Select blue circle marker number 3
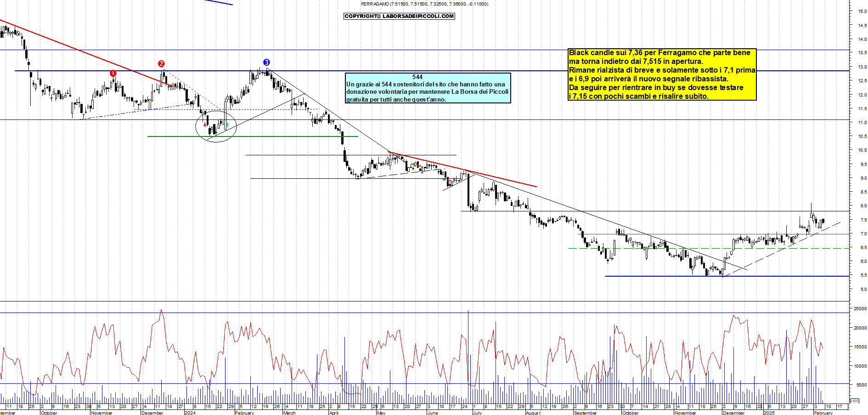868x415 pixels. 266,63
